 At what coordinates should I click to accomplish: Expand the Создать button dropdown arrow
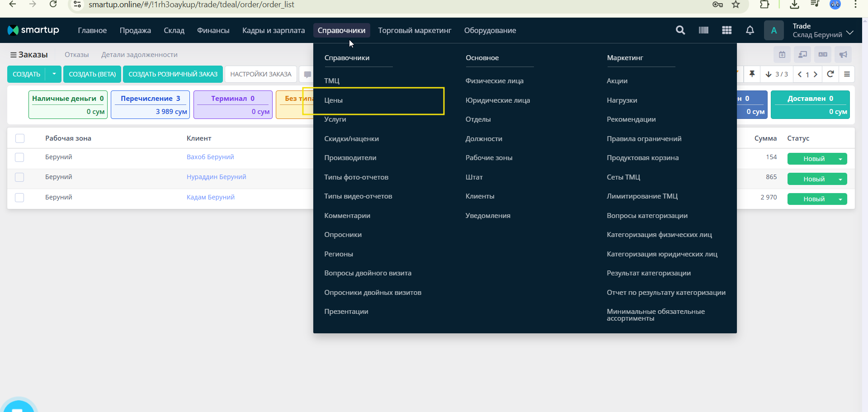(54, 74)
